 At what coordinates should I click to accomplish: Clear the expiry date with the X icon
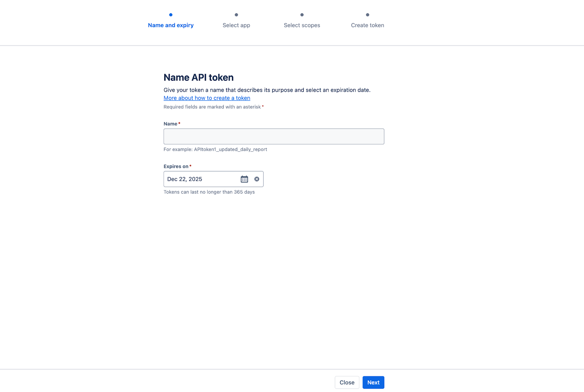pos(257,179)
